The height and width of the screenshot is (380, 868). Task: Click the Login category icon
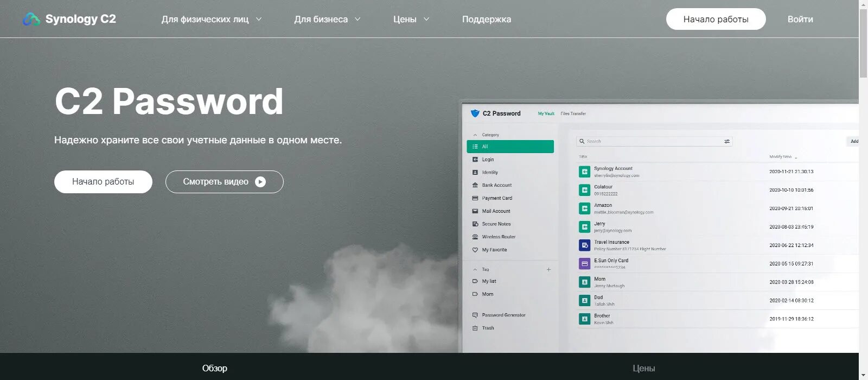pos(475,160)
